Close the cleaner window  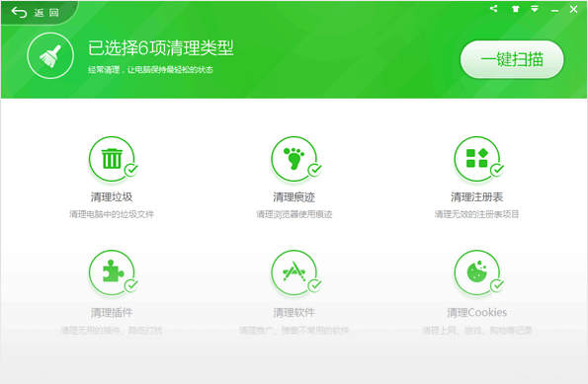574,9
